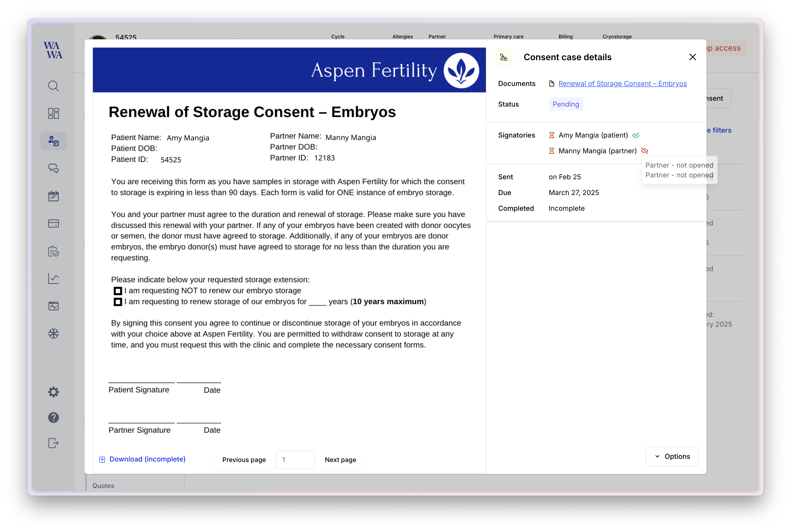Click the page number input field

(295, 460)
